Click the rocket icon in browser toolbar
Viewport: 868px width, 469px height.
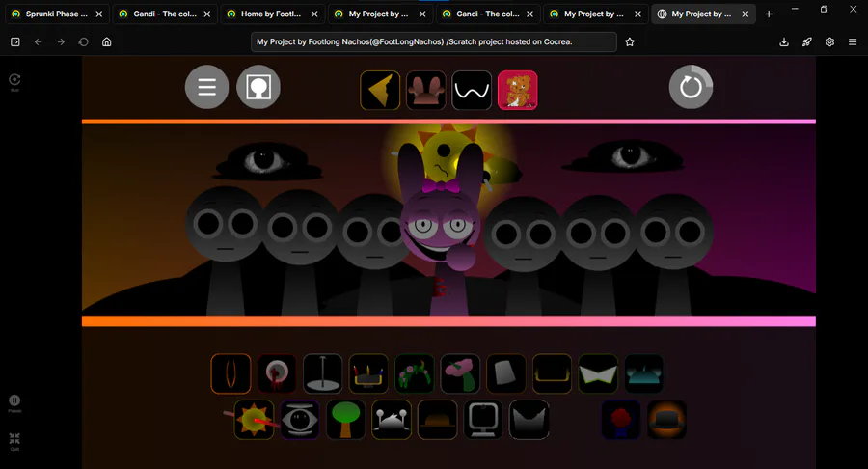tap(807, 41)
